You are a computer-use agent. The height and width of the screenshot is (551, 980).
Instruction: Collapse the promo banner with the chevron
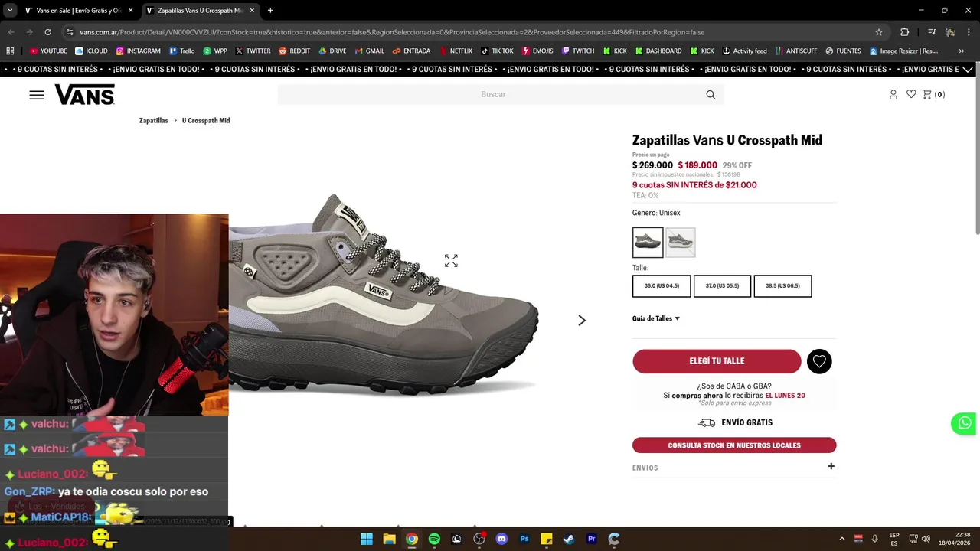[968, 69]
